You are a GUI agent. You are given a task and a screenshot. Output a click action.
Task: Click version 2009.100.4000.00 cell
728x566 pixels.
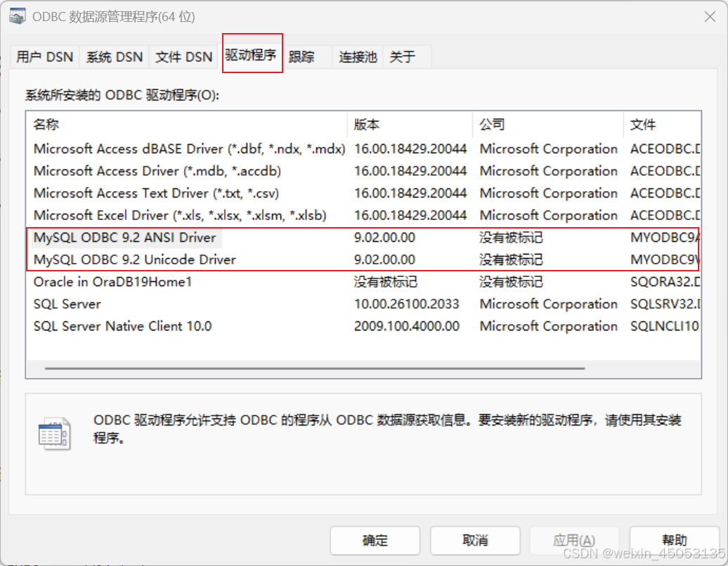tap(407, 326)
